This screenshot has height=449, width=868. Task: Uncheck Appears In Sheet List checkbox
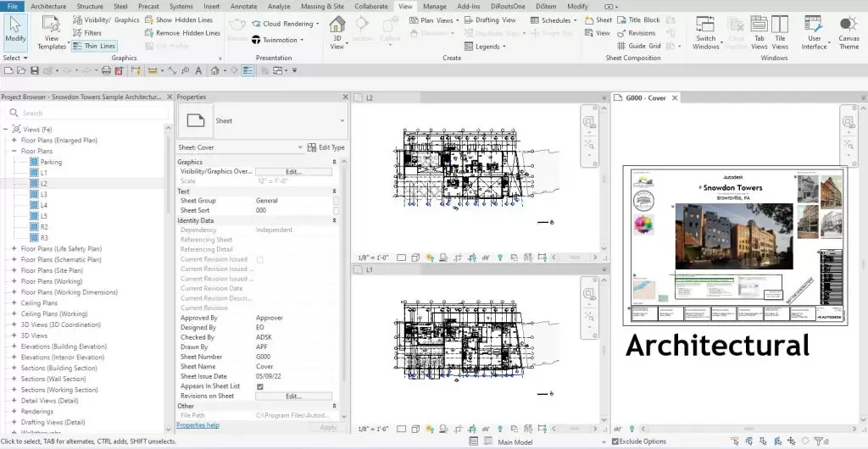260,386
